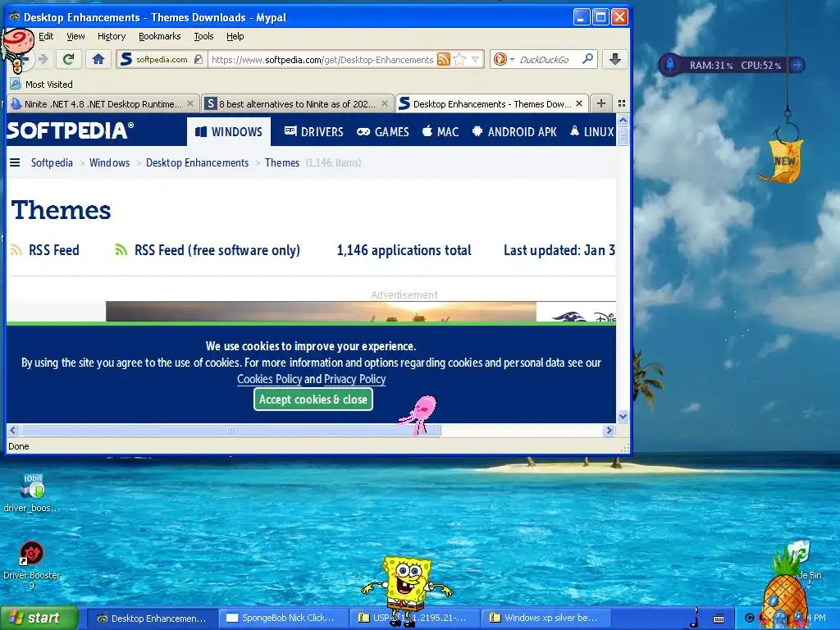Switch to SpongeBob Nick Click taskbar item

(282, 619)
